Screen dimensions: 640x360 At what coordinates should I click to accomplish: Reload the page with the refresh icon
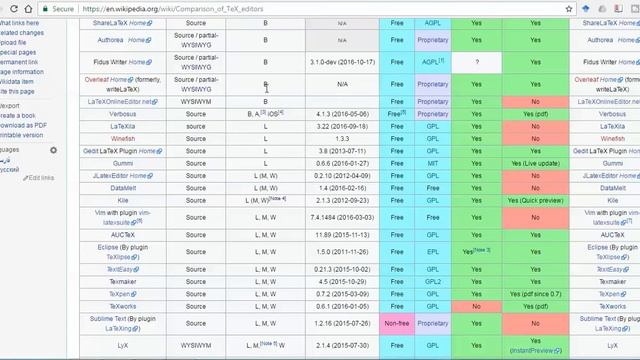pos(13,9)
